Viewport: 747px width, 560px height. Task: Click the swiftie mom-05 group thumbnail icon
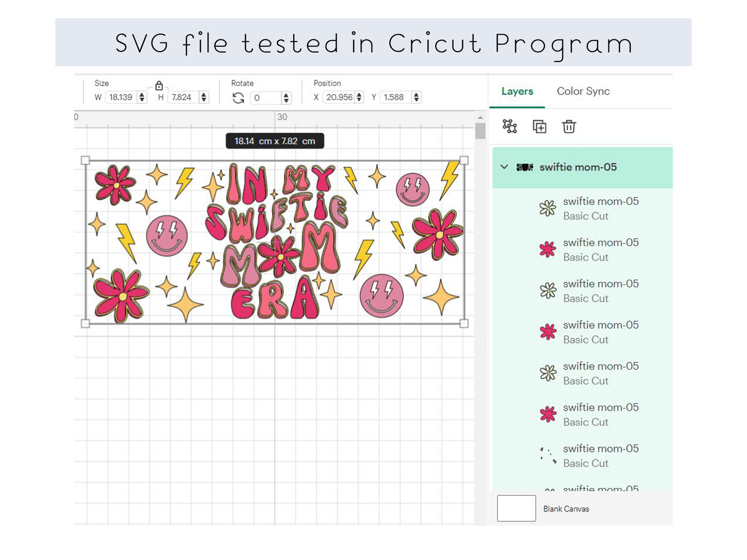pyautogui.click(x=524, y=167)
